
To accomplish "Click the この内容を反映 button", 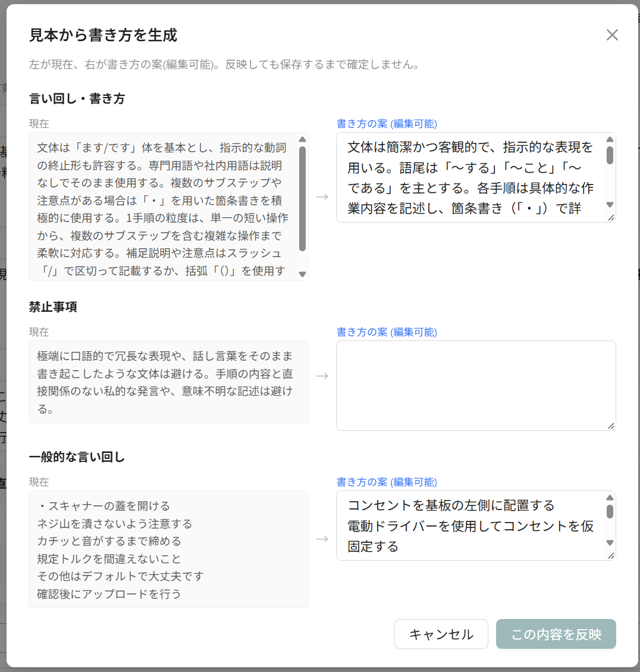I will coord(556,634).
